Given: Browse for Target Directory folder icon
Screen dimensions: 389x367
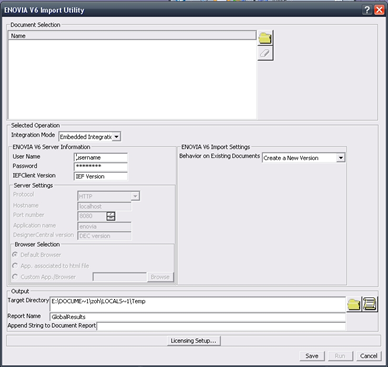Looking at the screenshot, I should click(354, 304).
